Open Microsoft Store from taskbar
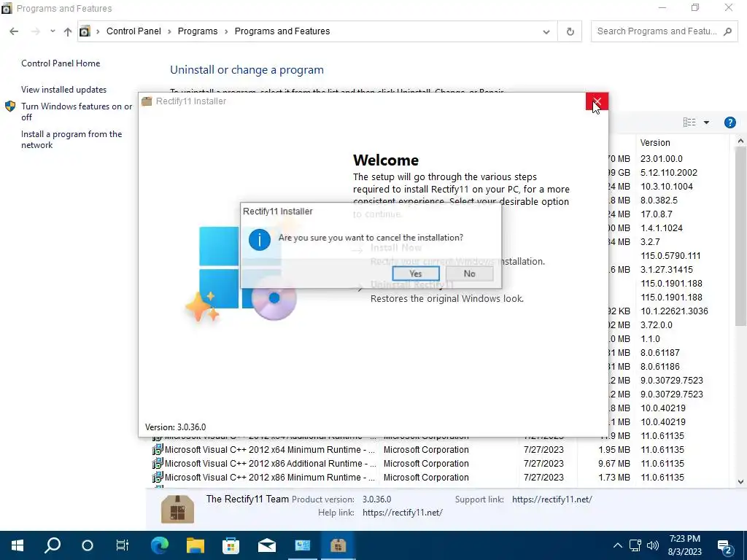This screenshot has height=560, width=747. click(x=231, y=545)
